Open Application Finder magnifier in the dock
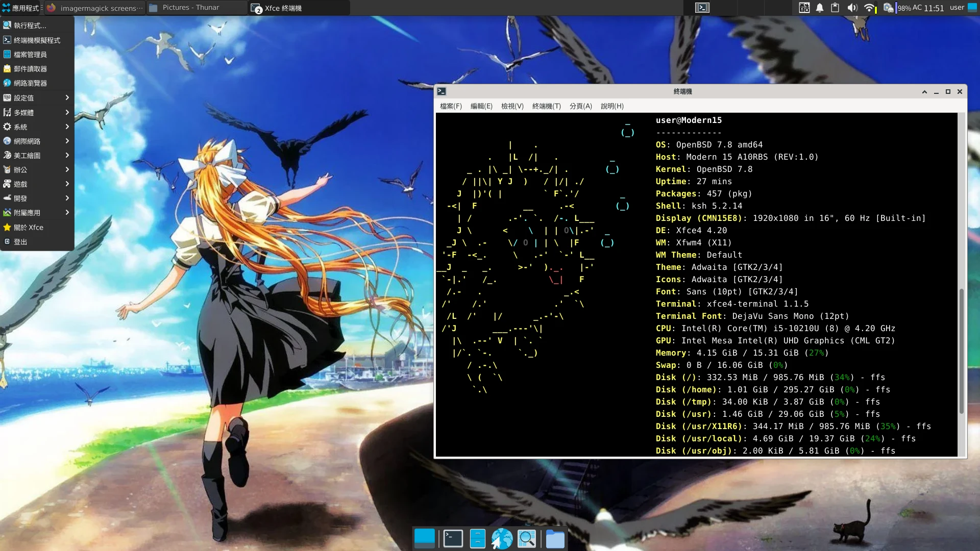 [527, 538]
